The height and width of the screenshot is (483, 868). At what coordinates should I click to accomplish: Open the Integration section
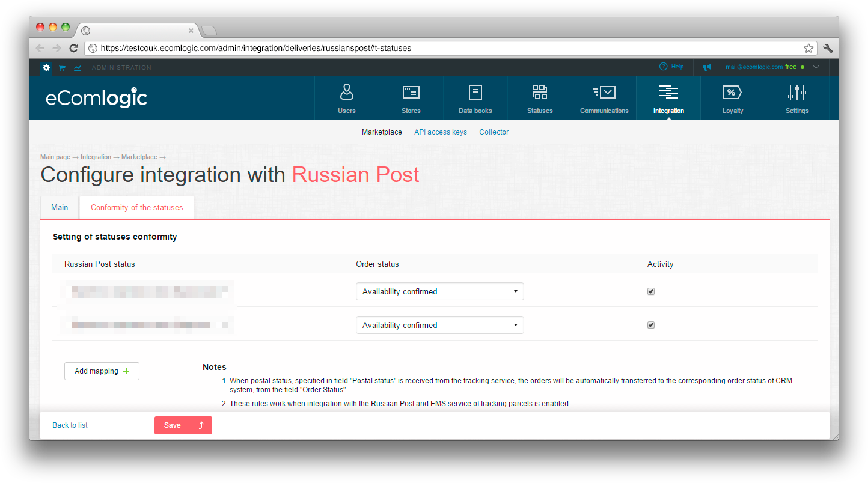coord(668,98)
